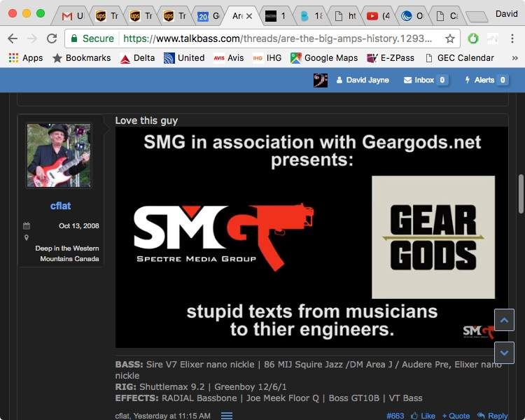
Task: Click the page scroll-down arrow button
Action: pos(504,353)
